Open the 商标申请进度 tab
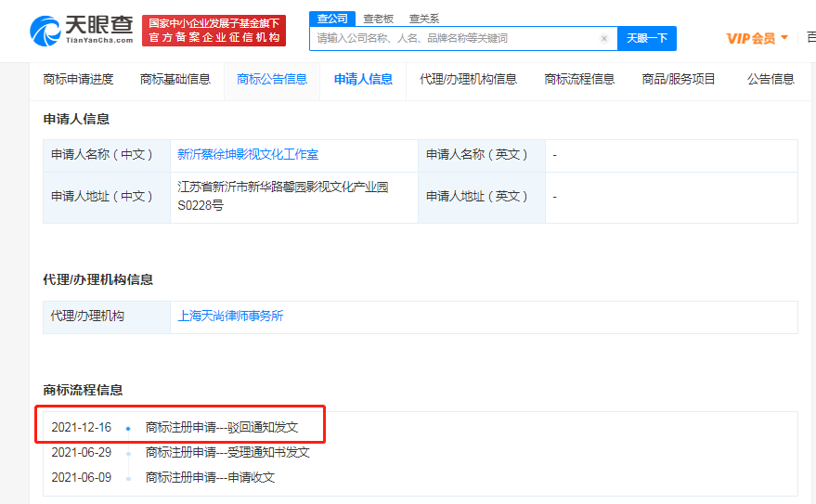816x504 pixels. (x=78, y=79)
